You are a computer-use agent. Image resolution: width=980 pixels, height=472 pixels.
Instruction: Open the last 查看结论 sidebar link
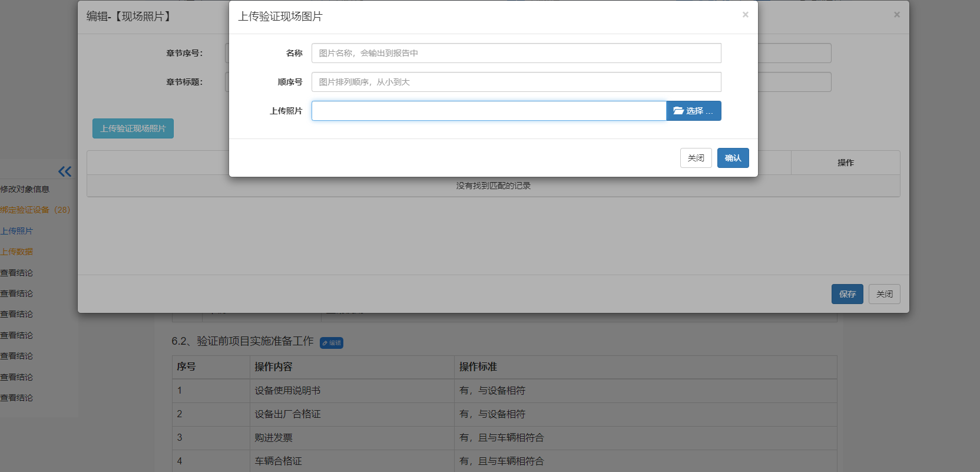click(16, 398)
